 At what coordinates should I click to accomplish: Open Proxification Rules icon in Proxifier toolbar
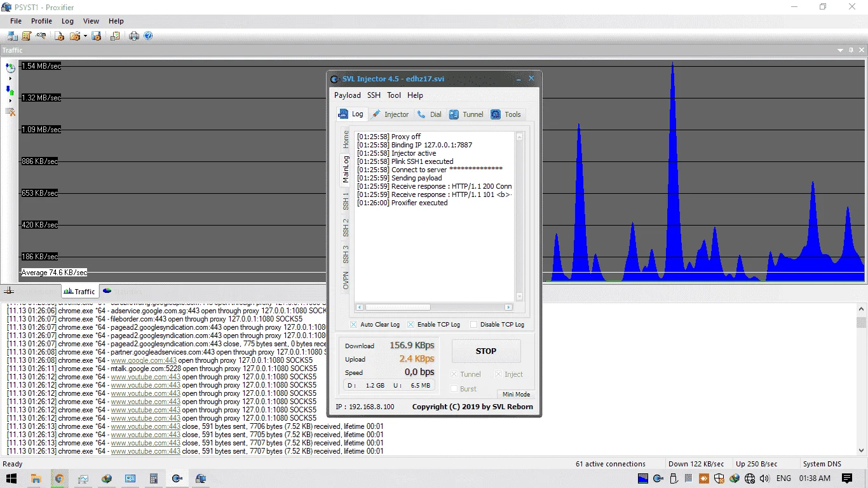[x=27, y=36]
